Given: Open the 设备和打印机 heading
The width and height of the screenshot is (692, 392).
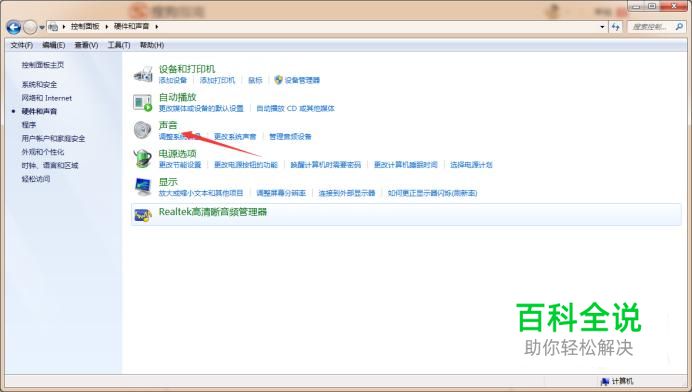Looking at the screenshot, I should click(187, 69).
